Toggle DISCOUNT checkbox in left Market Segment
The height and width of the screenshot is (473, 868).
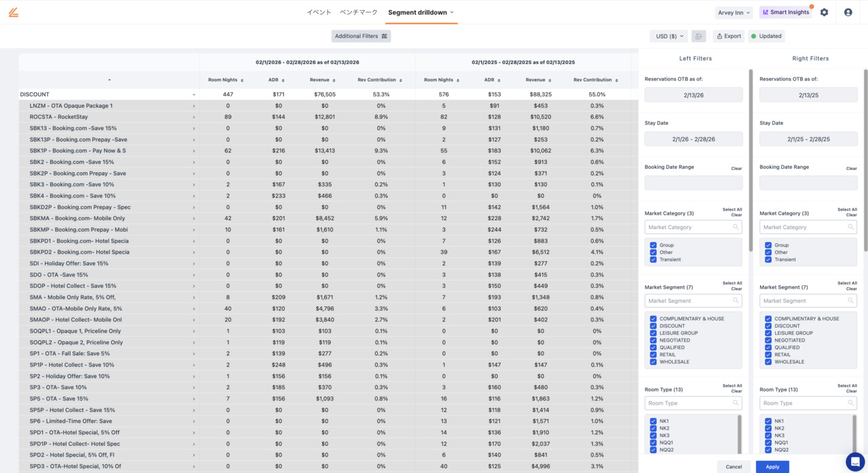pos(653,326)
